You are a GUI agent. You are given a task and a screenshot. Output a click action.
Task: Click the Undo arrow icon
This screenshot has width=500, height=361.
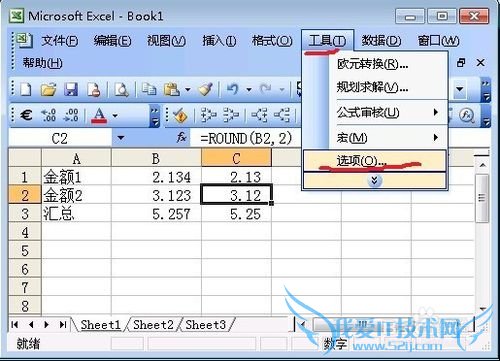233,89
